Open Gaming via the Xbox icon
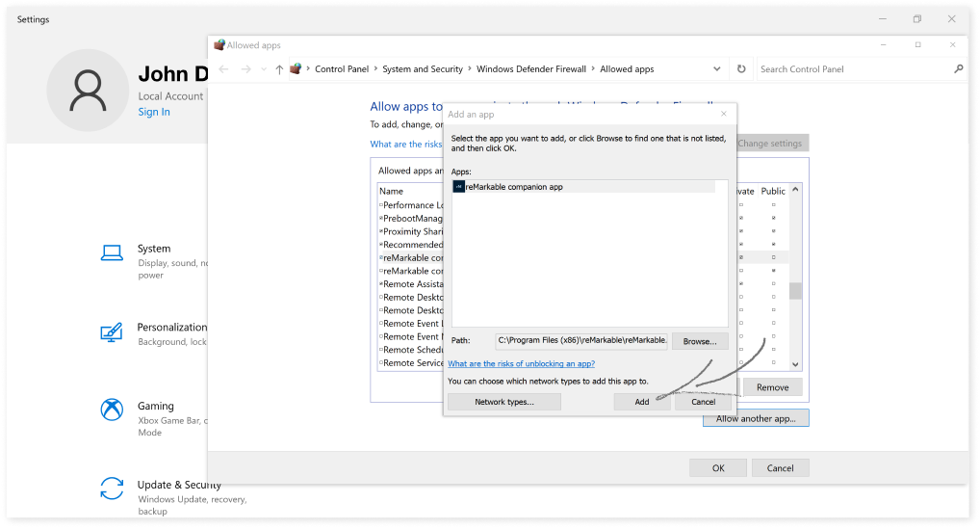The image size is (980, 529). pyautogui.click(x=112, y=410)
